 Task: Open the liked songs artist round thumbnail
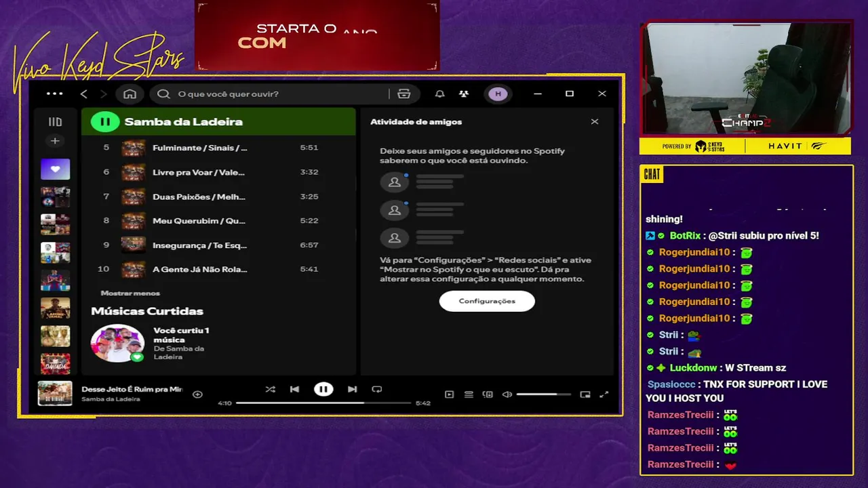[x=118, y=343]
